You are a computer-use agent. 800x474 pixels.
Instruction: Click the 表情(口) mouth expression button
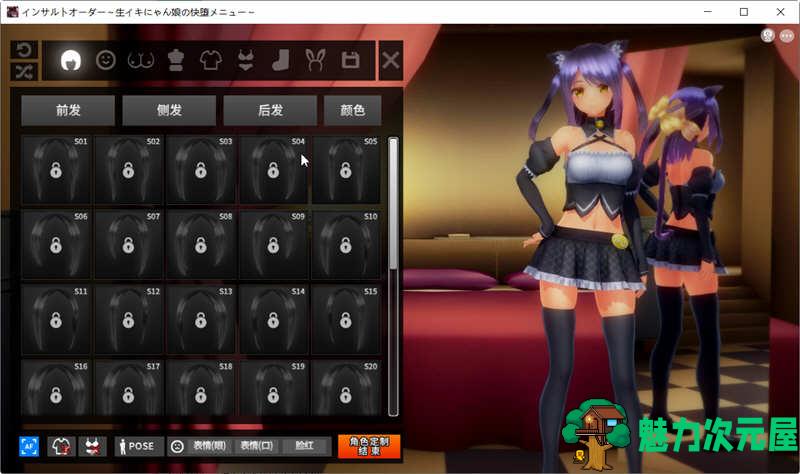[x=257, y=446]
